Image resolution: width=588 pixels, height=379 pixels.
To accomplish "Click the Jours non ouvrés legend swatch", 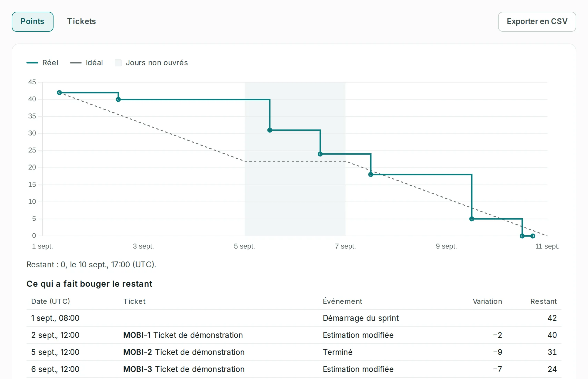I will (x=118, y=63).
